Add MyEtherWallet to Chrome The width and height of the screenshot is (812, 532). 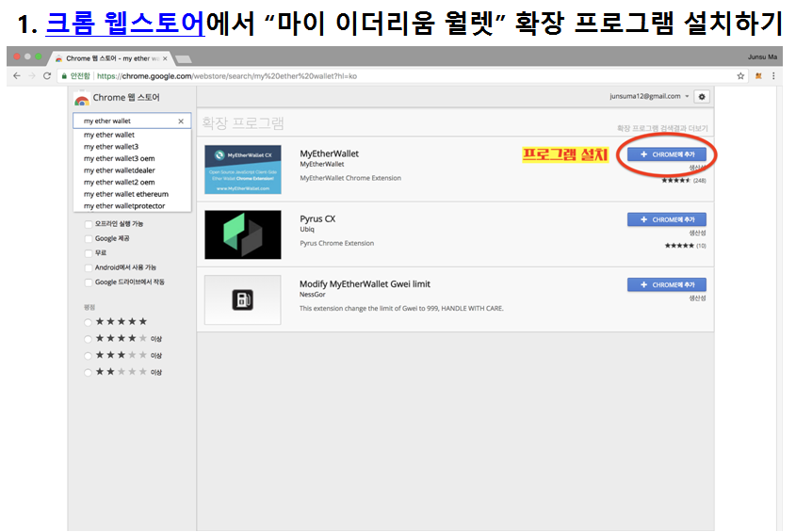pos(667,154)
